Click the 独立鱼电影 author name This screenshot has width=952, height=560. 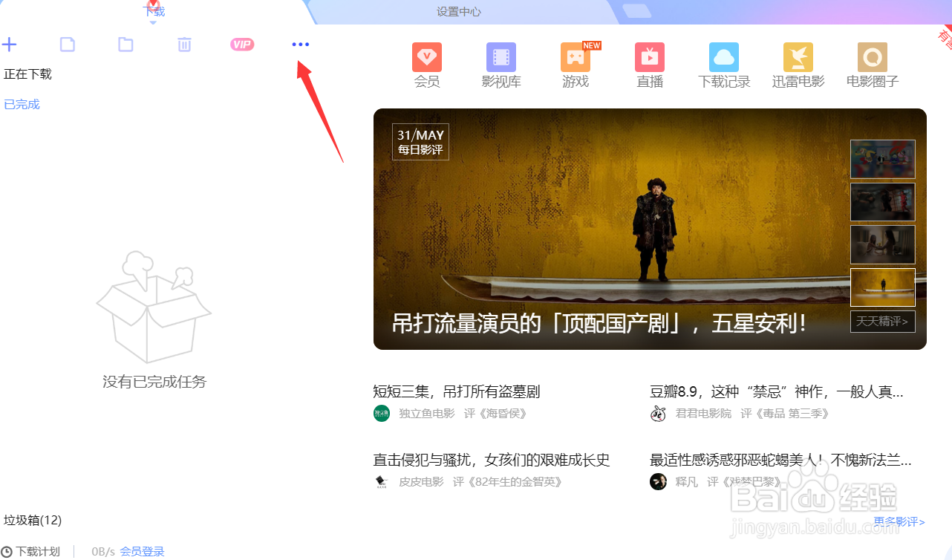point(427,414)
